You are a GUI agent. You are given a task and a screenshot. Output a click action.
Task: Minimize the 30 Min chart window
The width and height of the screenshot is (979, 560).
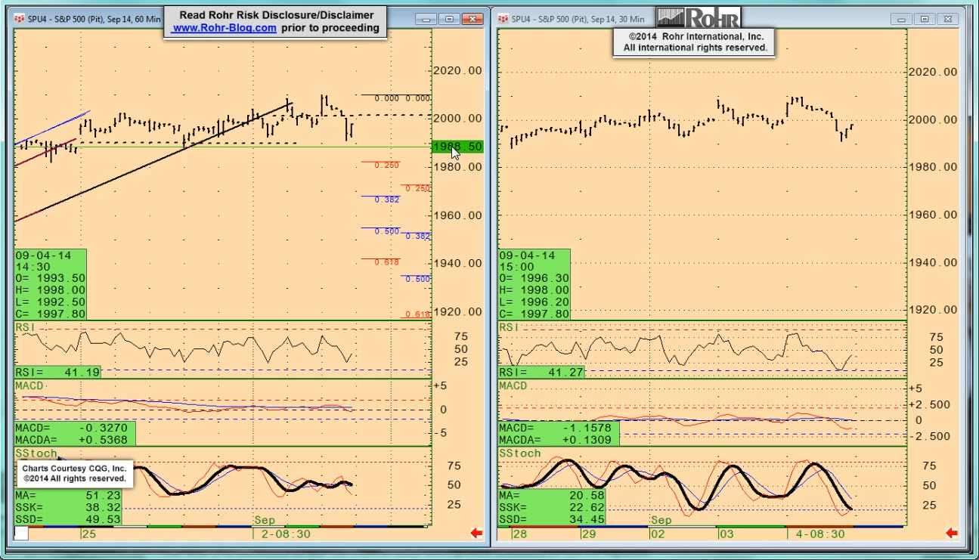(900, 19)
